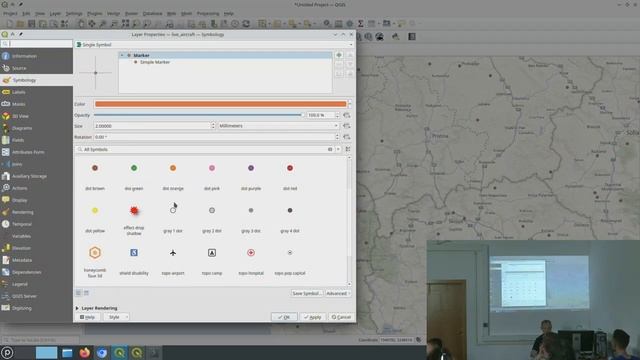
Task: Click data-defined override for Size
Action: point(347,126)
